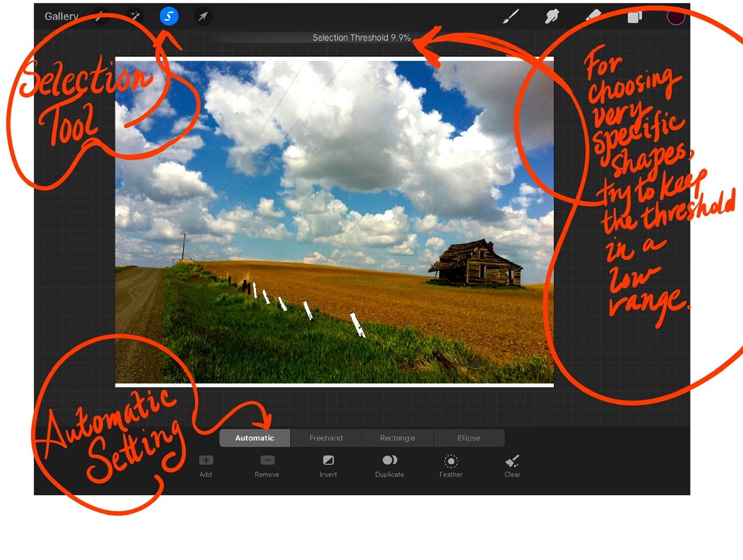Open the Actions menu beside Gallery

(x=101, y=16)
